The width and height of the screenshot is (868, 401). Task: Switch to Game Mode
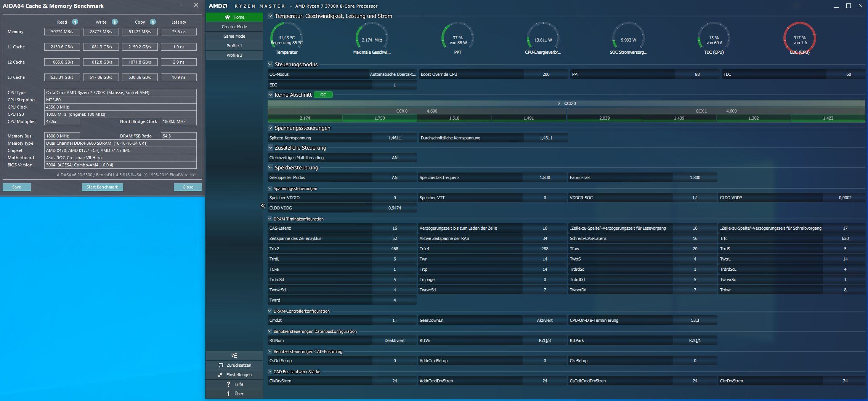pyautogui.click(x=234, y=36)
